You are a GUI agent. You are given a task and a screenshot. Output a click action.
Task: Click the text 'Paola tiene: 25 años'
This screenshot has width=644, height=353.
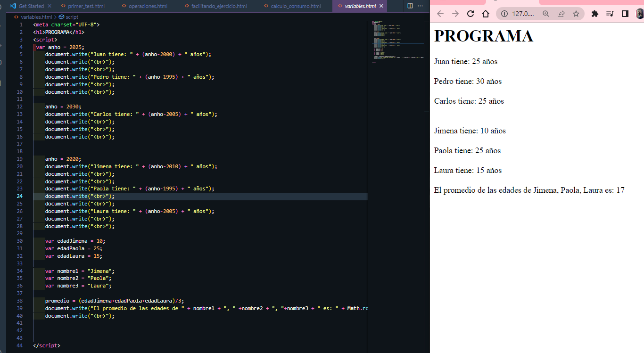[x=467, y=150]
